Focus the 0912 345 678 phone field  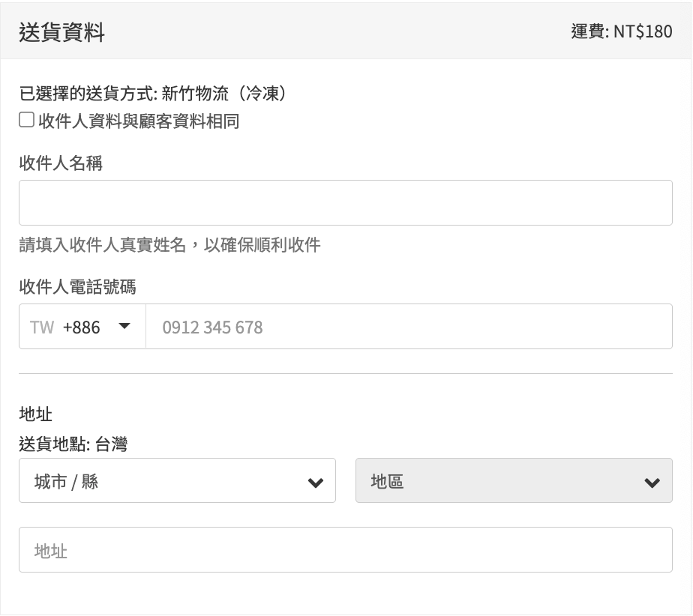point(409,327)
